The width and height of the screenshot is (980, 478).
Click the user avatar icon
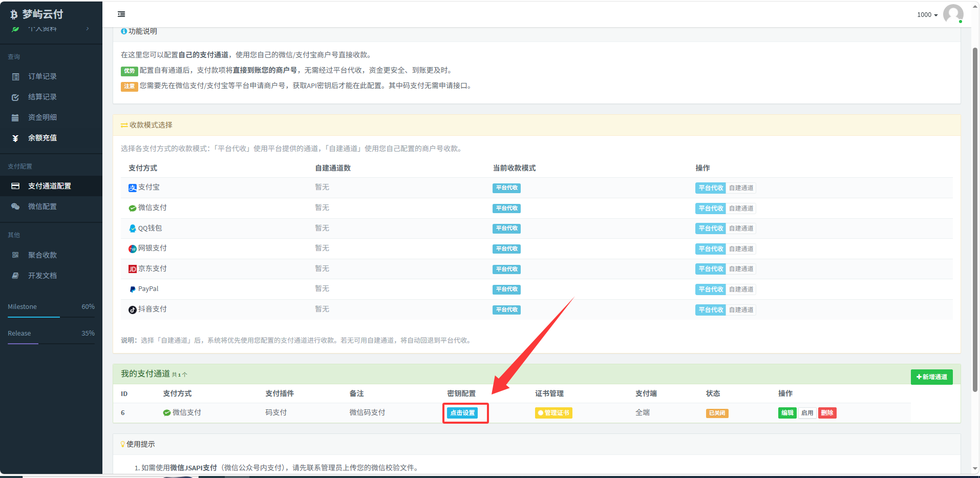953,14
